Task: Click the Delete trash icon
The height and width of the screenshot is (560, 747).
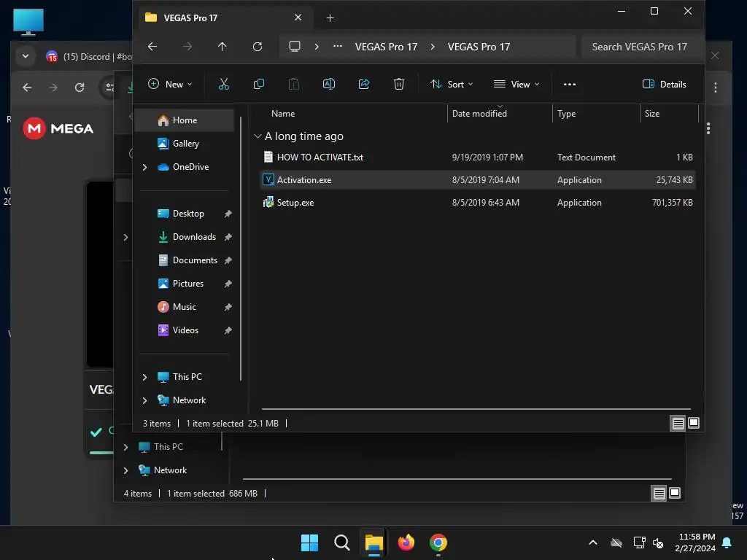Action: [399, 85]
